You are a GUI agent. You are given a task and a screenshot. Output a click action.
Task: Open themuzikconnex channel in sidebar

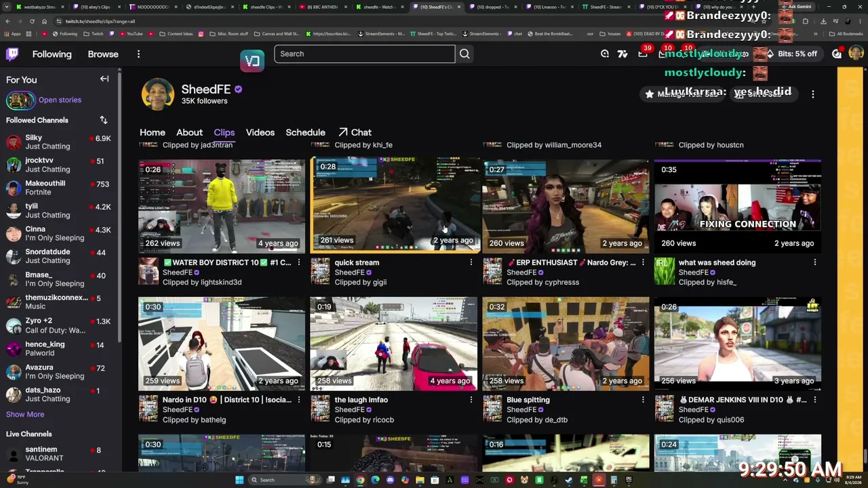[x=61, y=302]
